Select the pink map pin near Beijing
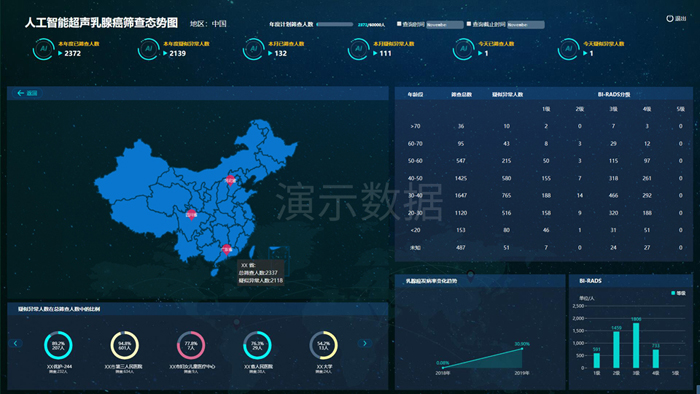 230,180
